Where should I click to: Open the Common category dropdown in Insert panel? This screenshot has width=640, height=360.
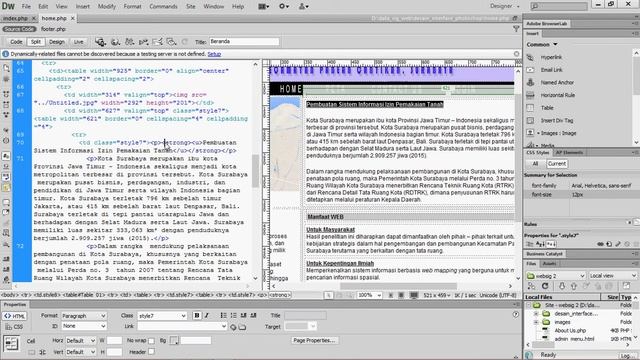pyautogui.click(x=542, y=44)
